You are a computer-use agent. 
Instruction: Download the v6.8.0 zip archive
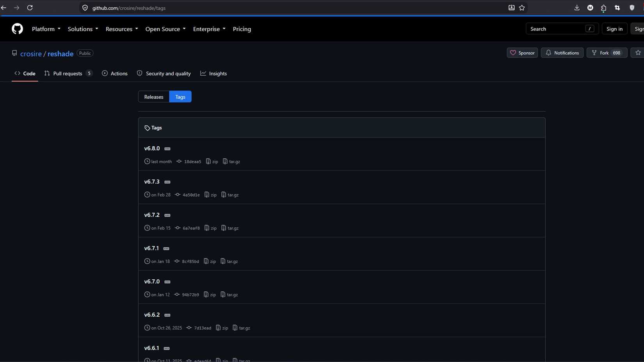coord(212,161)
